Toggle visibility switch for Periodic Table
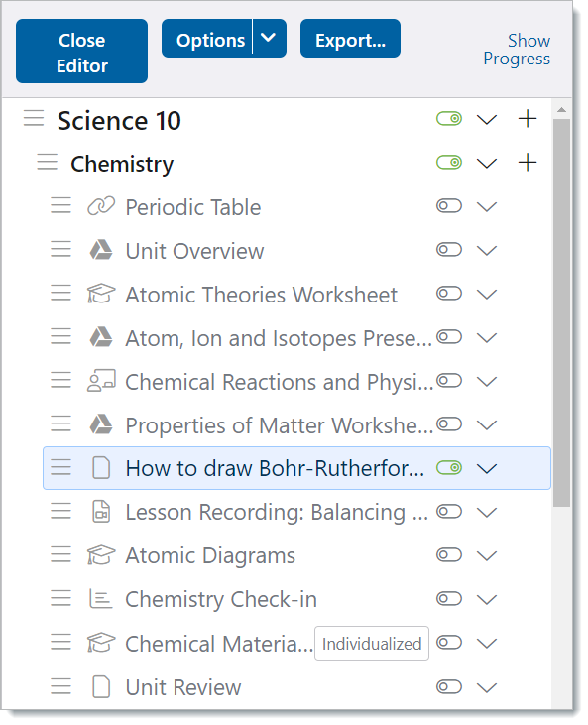 coord(449,206)
